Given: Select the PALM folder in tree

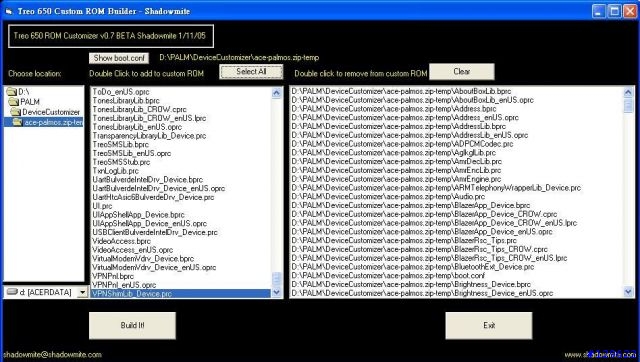Looking at the screenshot, I should [30, 102].
